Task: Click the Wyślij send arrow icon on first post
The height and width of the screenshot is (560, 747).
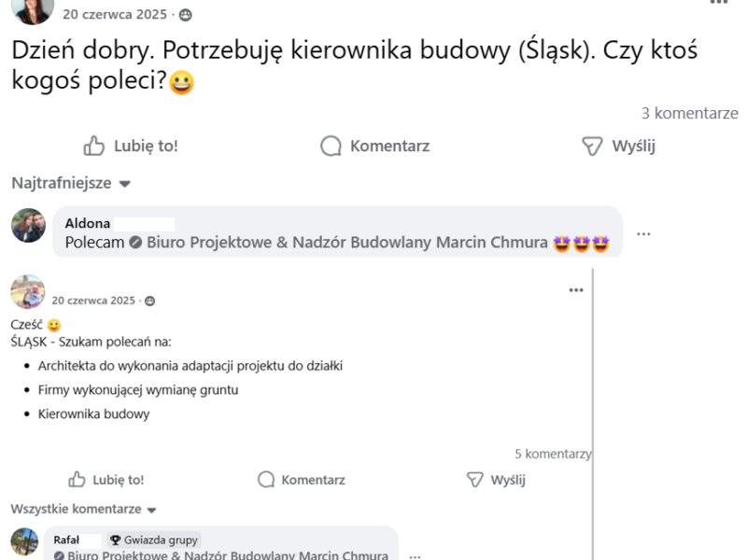Action: [591, 146]
